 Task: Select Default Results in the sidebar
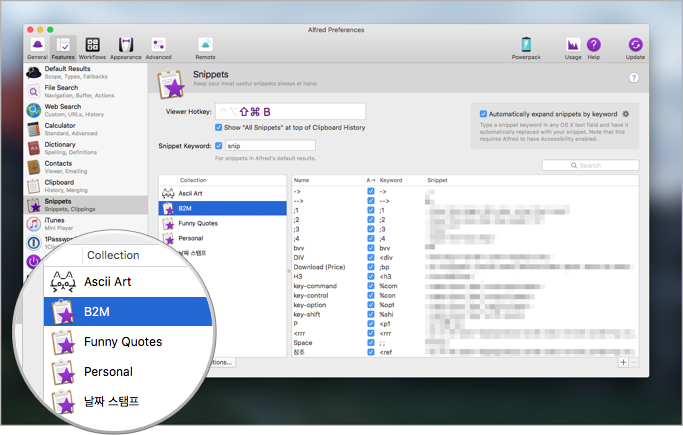(x=86, y=72)
